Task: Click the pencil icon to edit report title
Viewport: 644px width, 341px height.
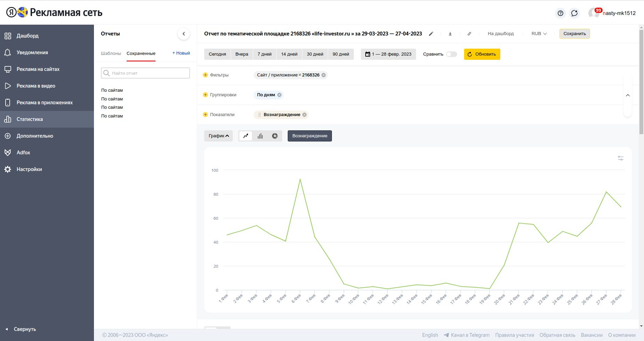Action: tap(431, 34)
